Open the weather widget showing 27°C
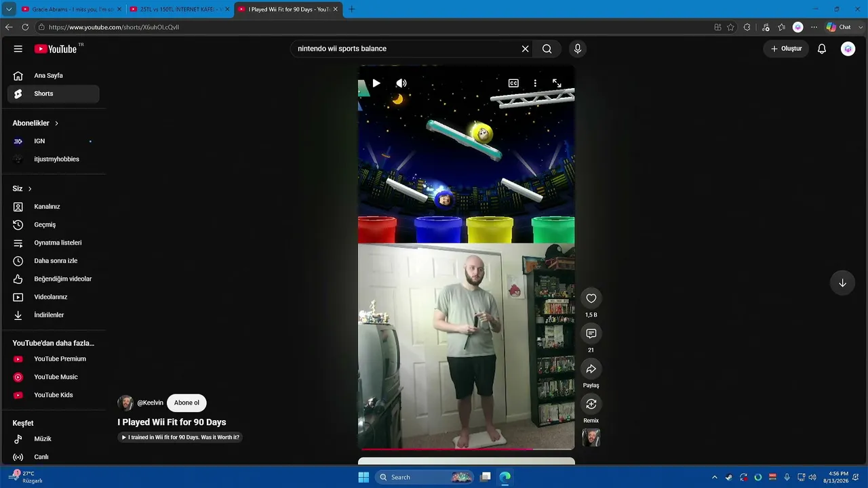The image size is (868, 488). click(26, 477)
